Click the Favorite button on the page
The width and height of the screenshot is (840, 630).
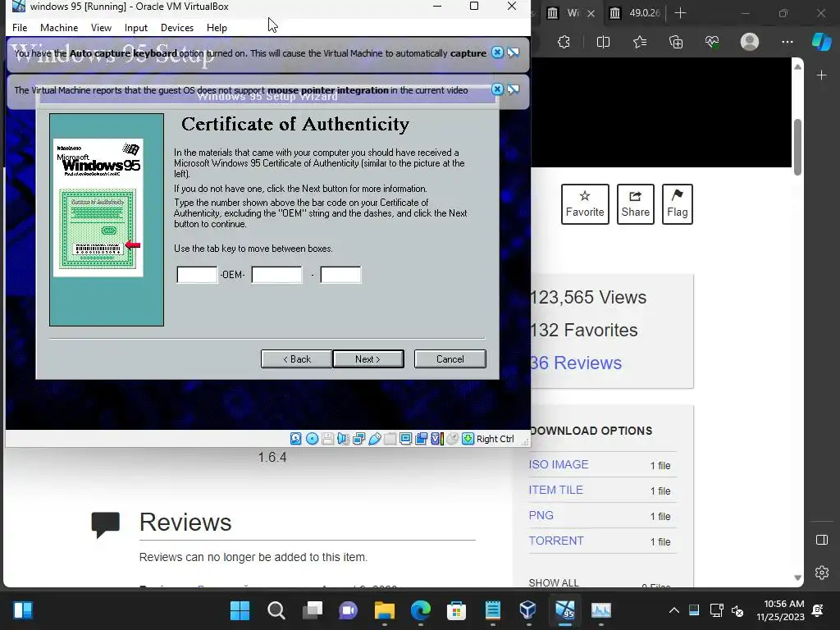(585, 204)
